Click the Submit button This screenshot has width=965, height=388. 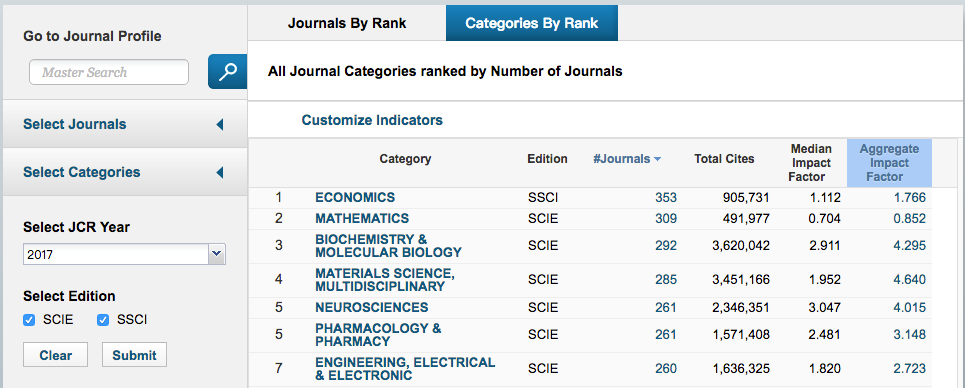pos(134,355)
